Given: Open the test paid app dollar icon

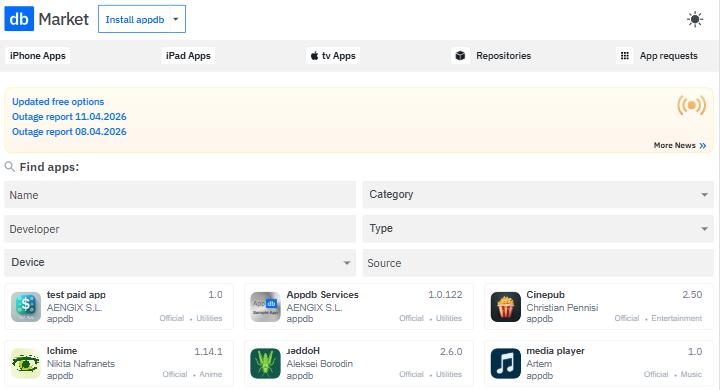Looking at the screenshot, I should point(26,306).
